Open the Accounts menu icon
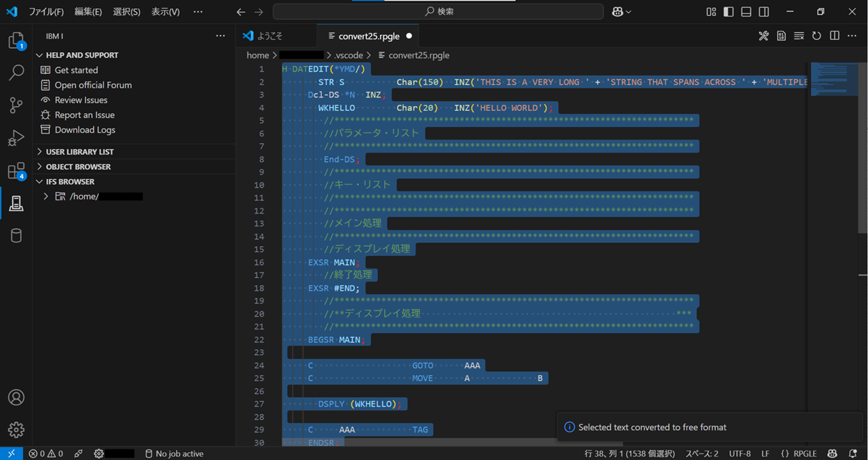 pyautogui.click(x=16, y=397)
